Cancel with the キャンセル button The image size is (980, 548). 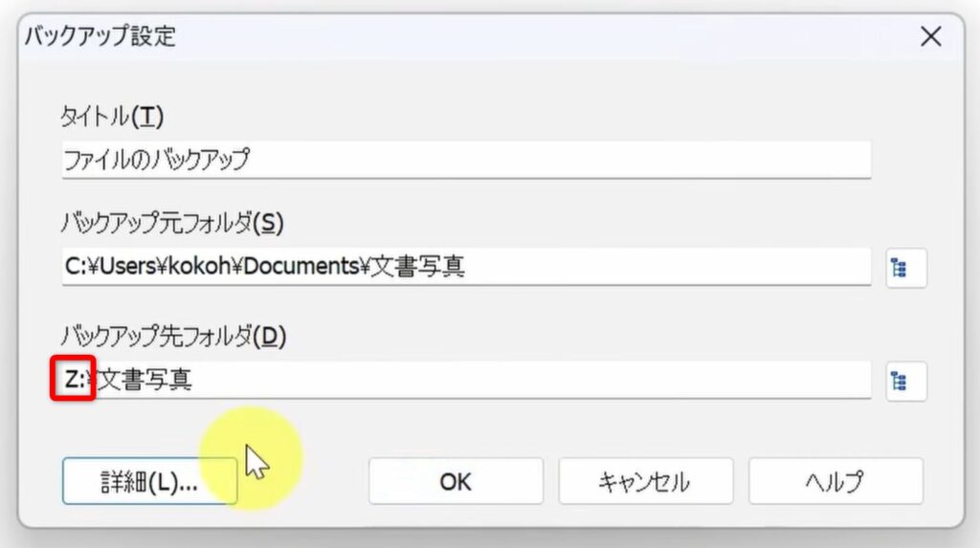click(x=645, y=481)
